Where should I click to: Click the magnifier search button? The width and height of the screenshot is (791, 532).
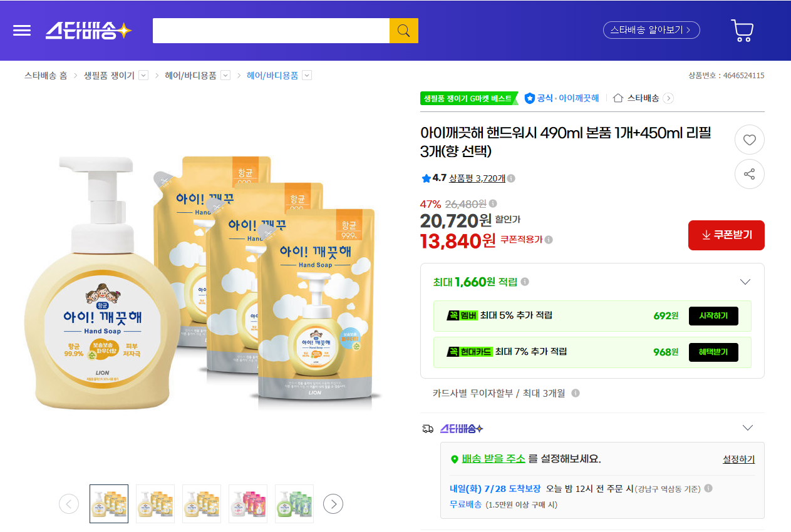click(404, 31)
